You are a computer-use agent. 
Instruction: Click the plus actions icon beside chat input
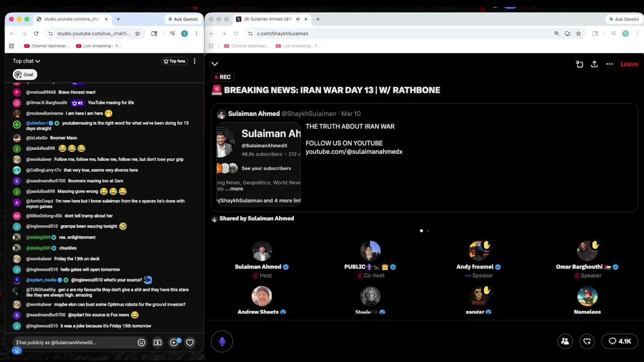tap(174, 342)
